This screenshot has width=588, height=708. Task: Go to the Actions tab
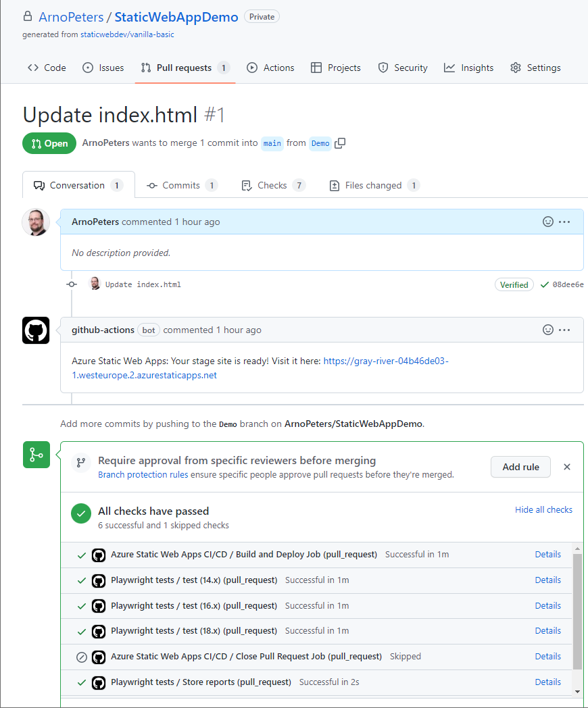(x=270, y=68)
